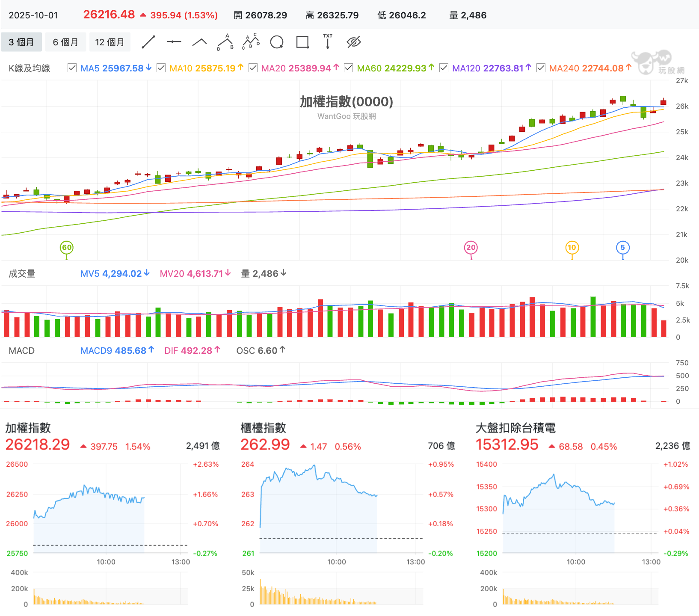Switch to the 6 個月 range tab
Viewport: 699px width, 616px height.
pos(65,42)
